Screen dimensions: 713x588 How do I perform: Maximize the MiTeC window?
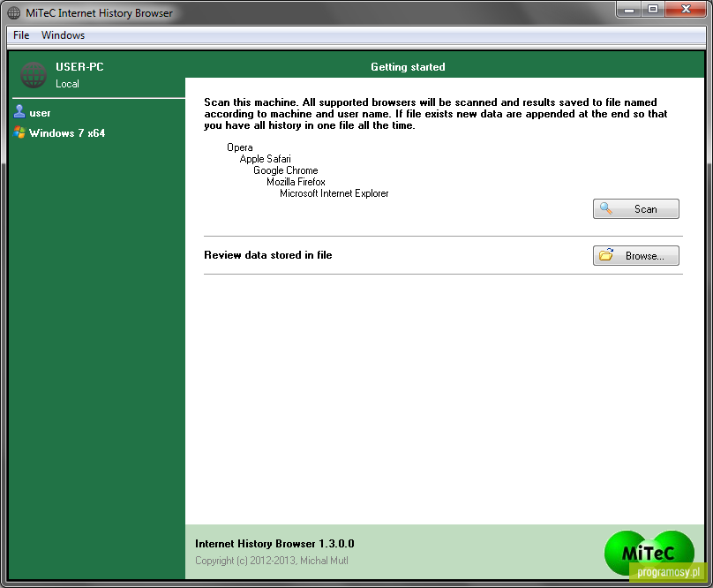(x=653, y=10)
